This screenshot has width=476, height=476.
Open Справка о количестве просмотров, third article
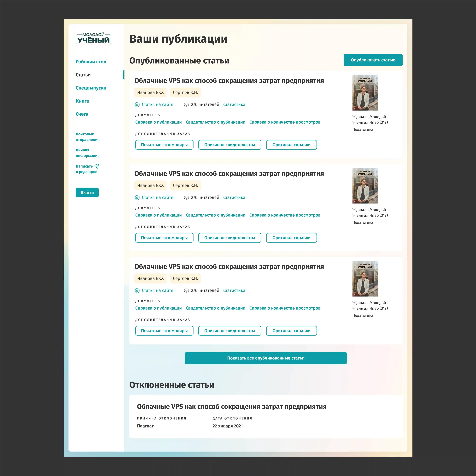(x=285, y=308)
